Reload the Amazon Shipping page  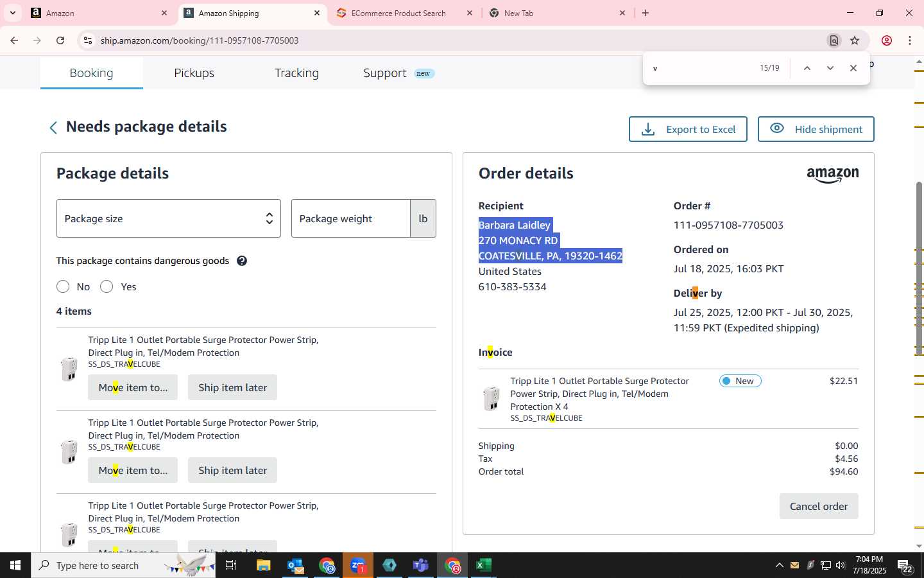click(60, 40)
